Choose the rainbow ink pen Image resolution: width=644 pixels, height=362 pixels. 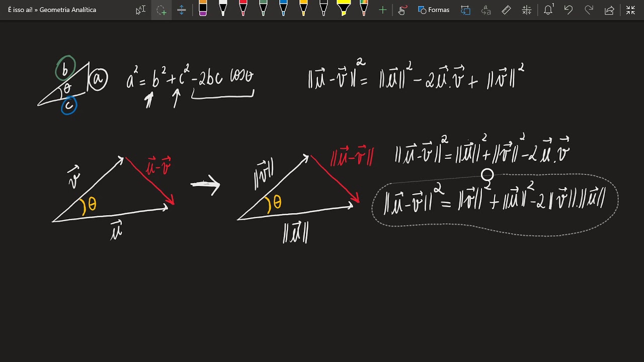[364, 9]
